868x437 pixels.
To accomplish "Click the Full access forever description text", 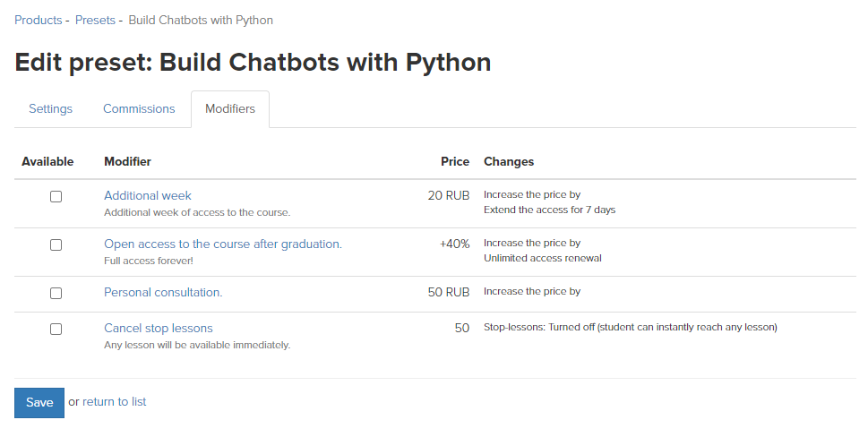I will coord(149,261).
